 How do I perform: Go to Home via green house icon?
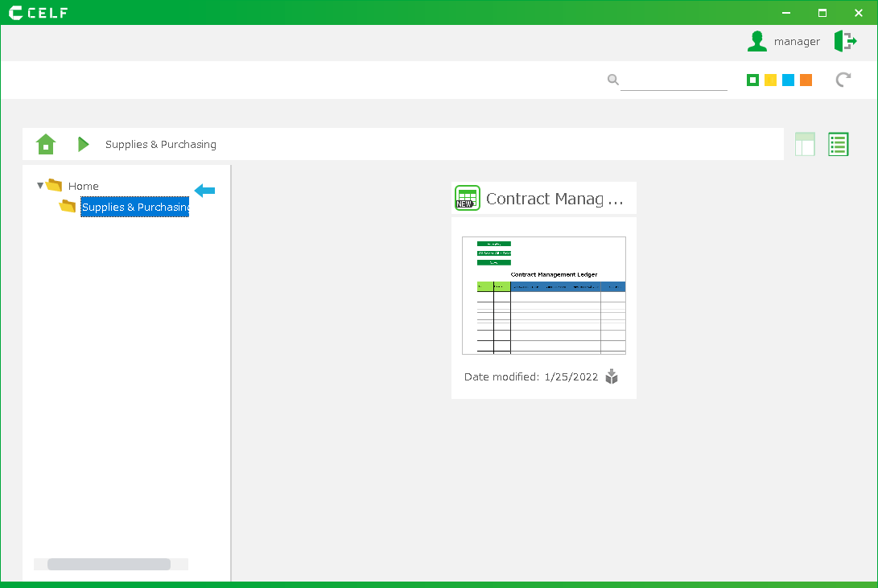[46, 144]
